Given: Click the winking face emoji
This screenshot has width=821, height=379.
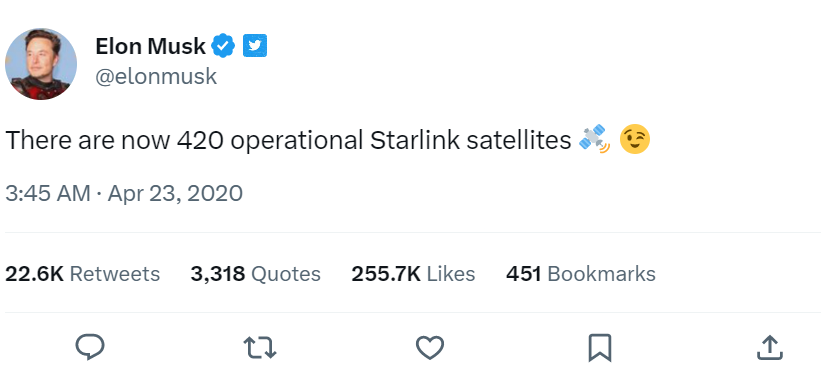Looking at the screenshot, I should click(x=635, y=140).
